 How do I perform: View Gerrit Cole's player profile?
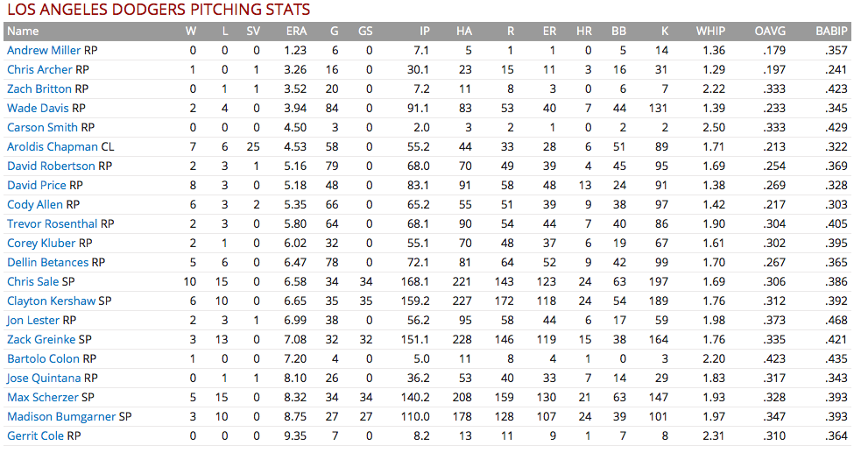tap(35, 435)
